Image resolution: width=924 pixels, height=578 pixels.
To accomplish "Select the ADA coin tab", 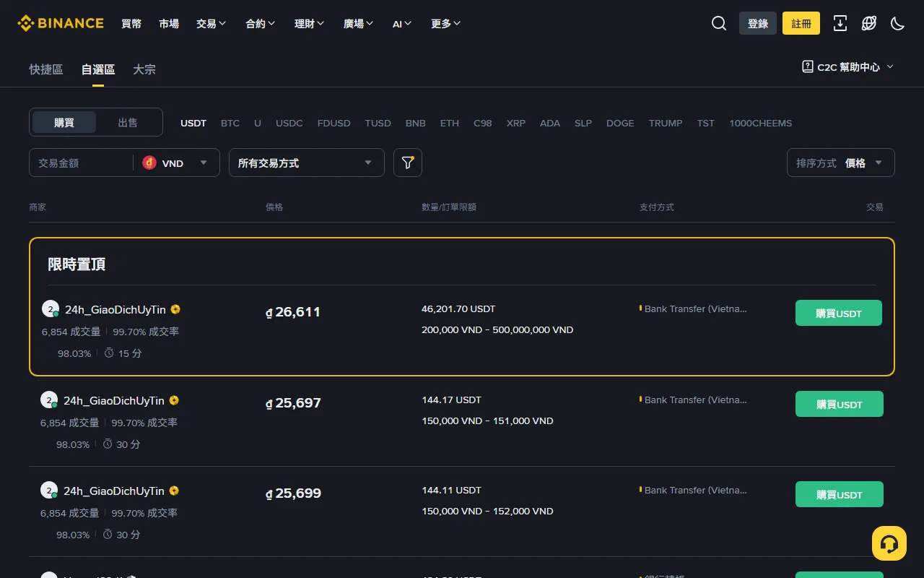I will click(550, 123).
